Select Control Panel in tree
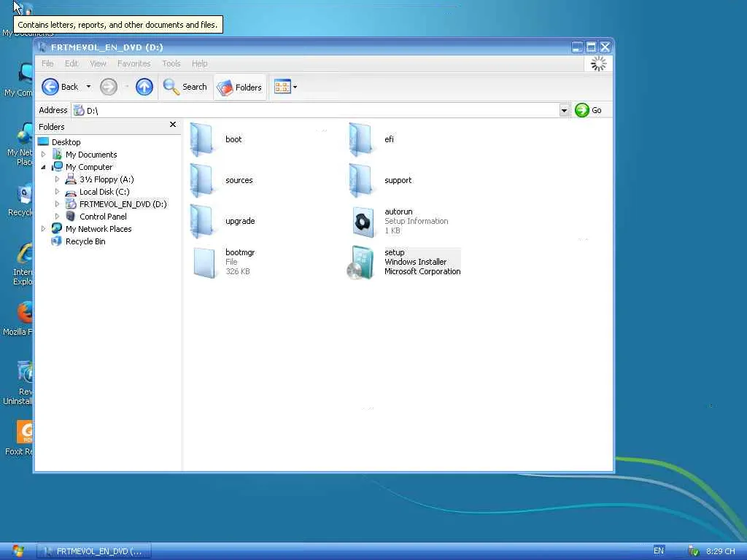This screenshot has width=747, height=560. [x=103, y=216]
